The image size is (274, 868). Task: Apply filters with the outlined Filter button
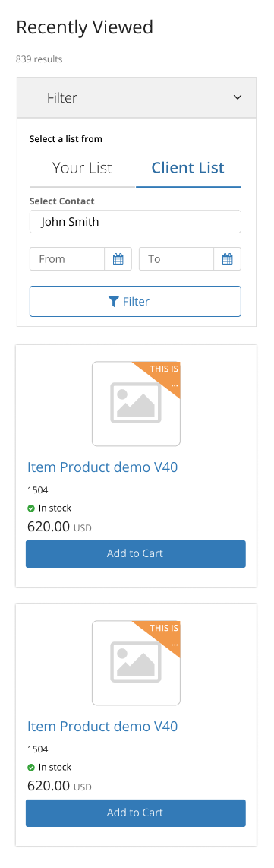click(135, 302)
